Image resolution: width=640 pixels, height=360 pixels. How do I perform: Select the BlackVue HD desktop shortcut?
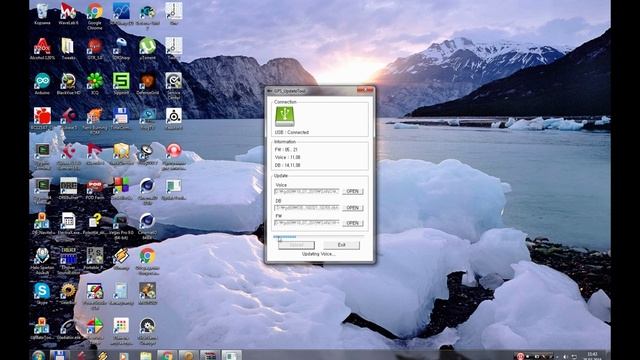68,84
